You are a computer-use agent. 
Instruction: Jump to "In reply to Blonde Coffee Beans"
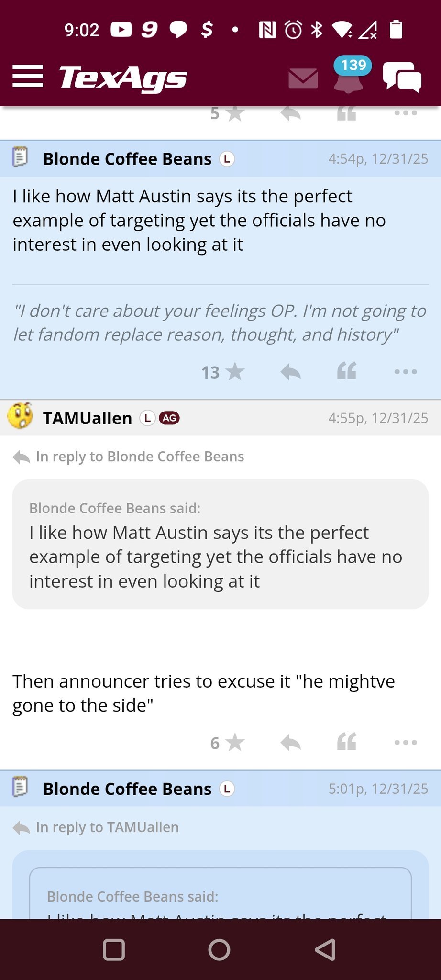coord(140,457)
